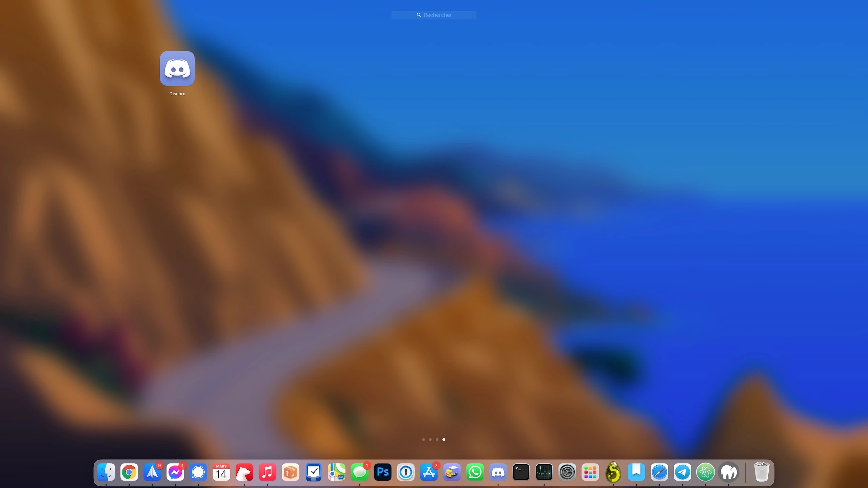The image size is (868, 488).
Task: Open Photoshop from the dock
Action: coord(383,472)
